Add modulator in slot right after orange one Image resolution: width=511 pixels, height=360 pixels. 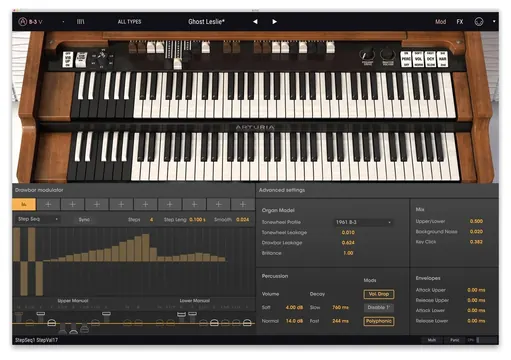pyautogui.click(x=48, y=204)
